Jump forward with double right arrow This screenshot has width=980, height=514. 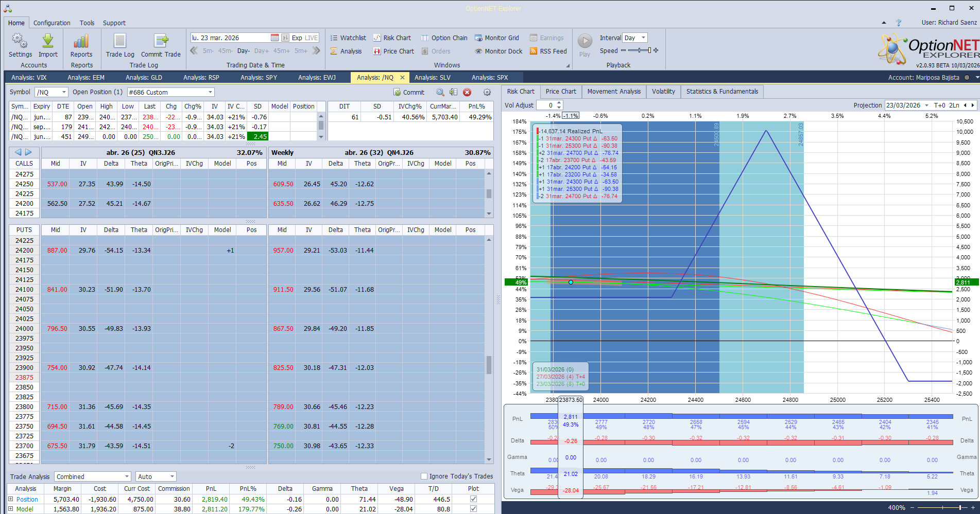click(316, 50)
